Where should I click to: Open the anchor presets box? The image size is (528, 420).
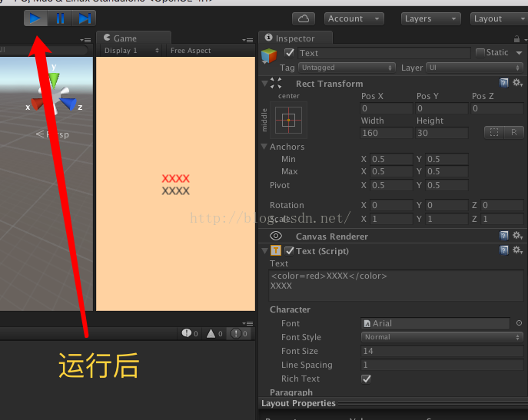pos(288,120)
